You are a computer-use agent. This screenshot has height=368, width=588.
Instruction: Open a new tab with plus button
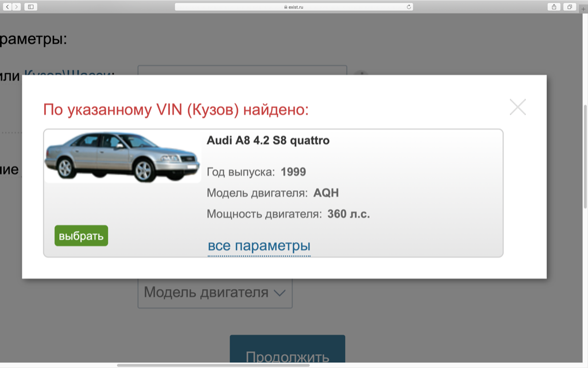click(583, 9)
